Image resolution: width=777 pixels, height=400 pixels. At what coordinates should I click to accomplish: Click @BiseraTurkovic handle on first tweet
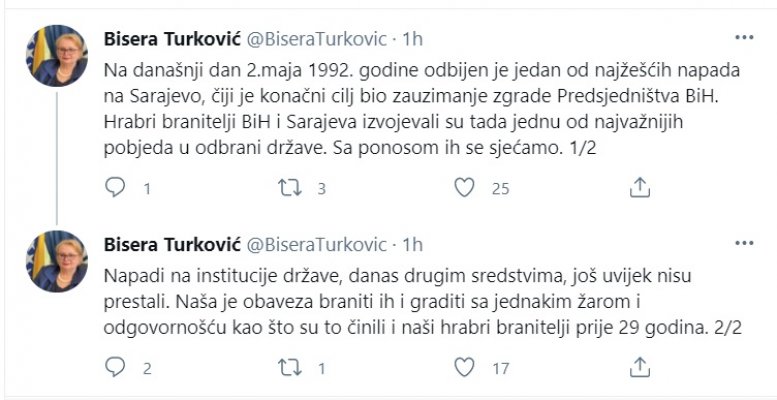pos(314,40)
